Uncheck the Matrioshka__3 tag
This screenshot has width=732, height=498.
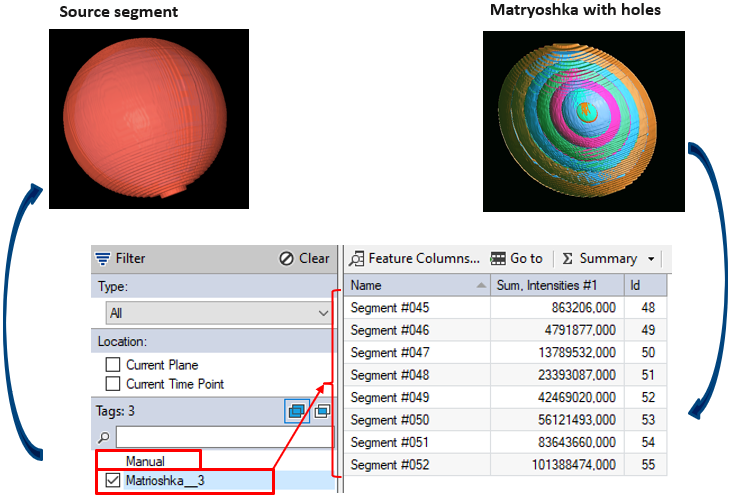(114, 481)
